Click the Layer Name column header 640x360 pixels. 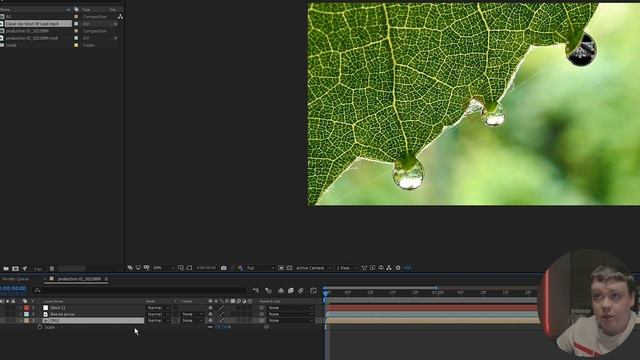pos(53,301)
